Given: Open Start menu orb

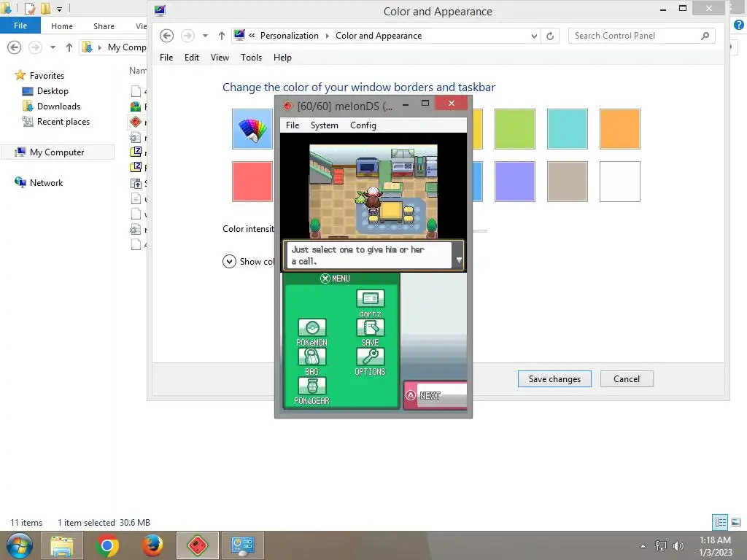Looking at the screenshot, I should [x=20, y=545].
